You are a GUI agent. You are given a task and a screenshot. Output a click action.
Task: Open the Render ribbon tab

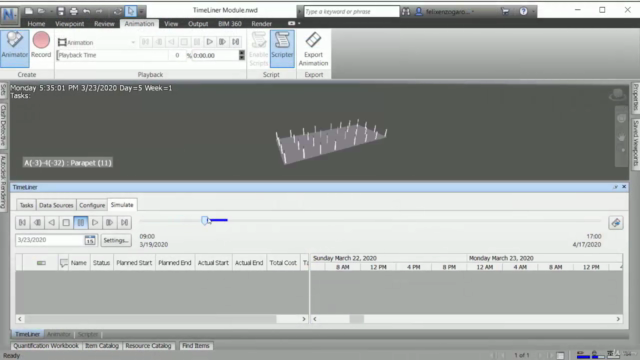coord(262,24)
